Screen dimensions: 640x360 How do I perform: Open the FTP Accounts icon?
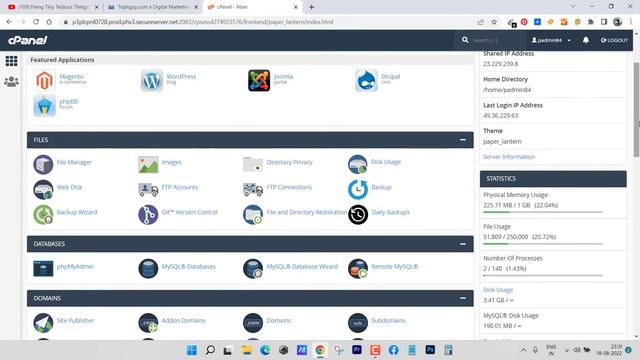coord(148,189)
